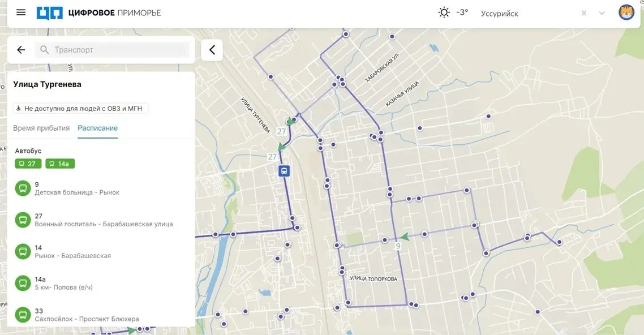Expand the Уссурийск city dropdown
Viewport: 644px width, 335px height.
point(602,13)
